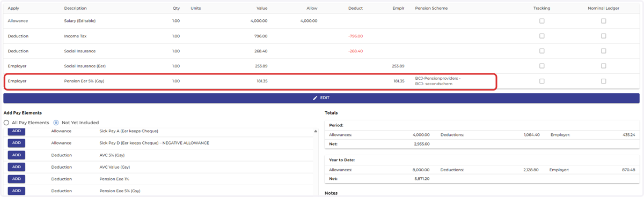This screenshot has height=197, width=644.
Task: Tick Nominal Ledger checkbox for Salary (Editable)
Action: pos(603,21)
